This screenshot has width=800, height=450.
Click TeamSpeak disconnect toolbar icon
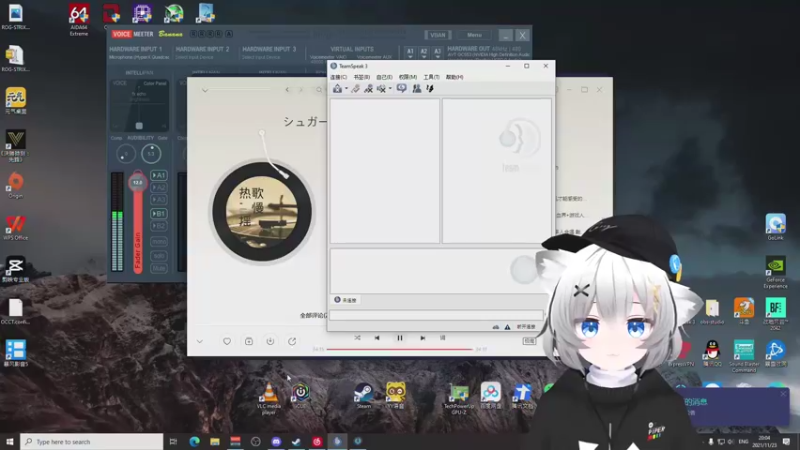(356, 89)
